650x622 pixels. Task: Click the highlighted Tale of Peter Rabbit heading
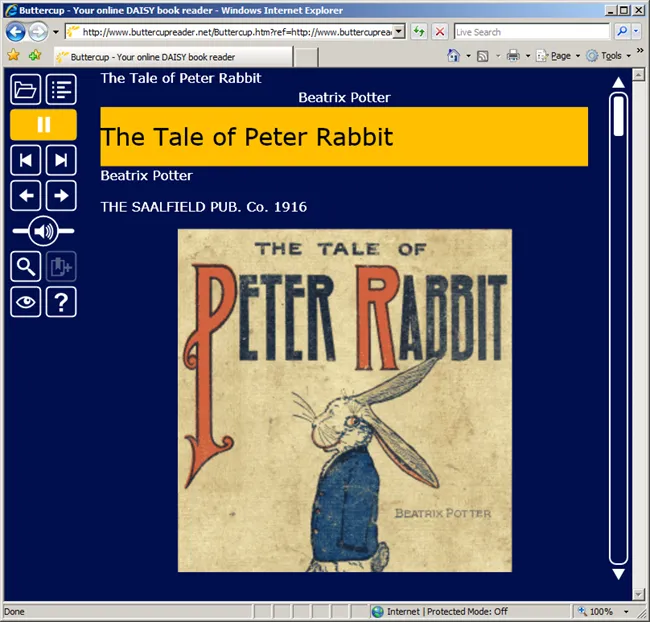coord(343,137)
